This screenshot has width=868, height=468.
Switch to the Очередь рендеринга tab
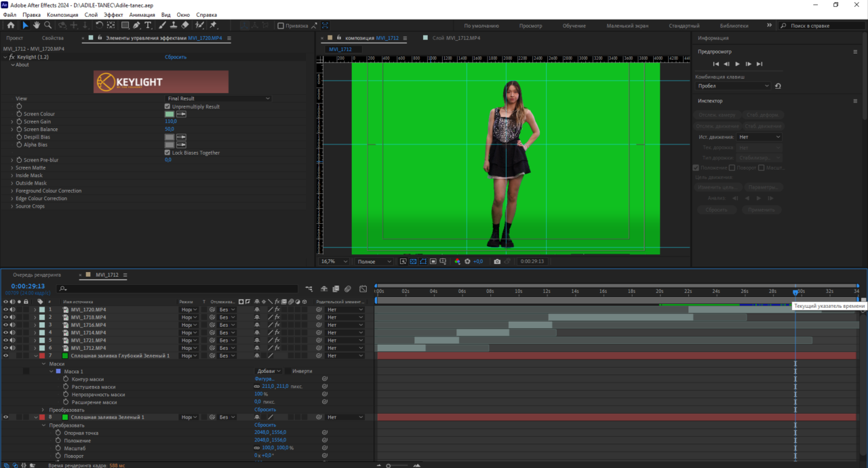(37, 275)
